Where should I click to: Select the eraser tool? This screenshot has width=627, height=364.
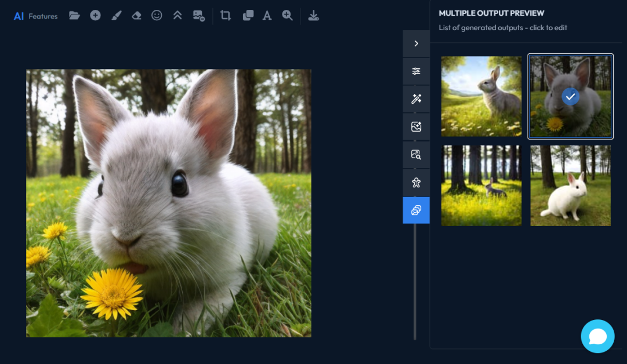point(136,16)
